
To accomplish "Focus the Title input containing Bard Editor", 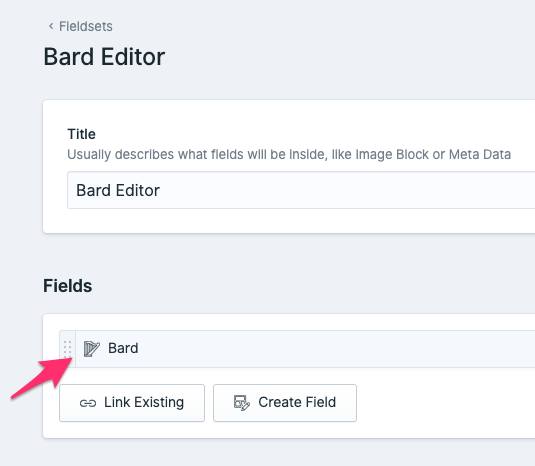I will pyautogui.click(x=301, y=190).
